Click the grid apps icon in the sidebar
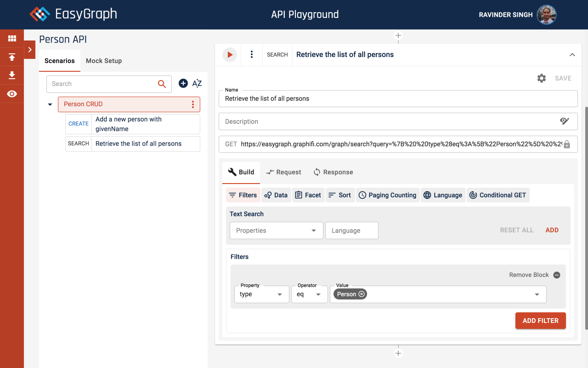Viewport: 588px width, 368px height. pyautogui.click(x=12, y=38)
